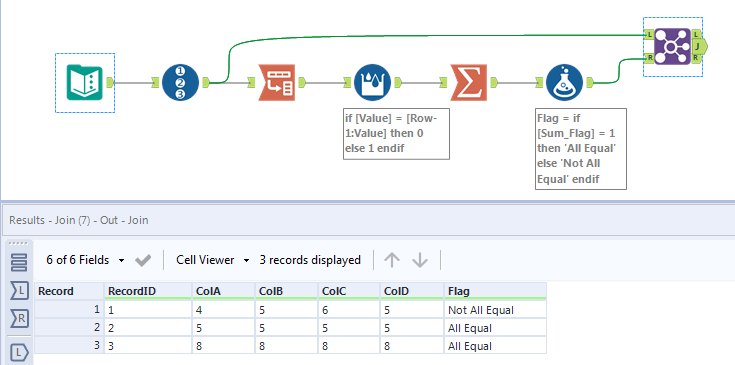Click Formula tool output anchor

pyautogui.click(x=590, y=83)
